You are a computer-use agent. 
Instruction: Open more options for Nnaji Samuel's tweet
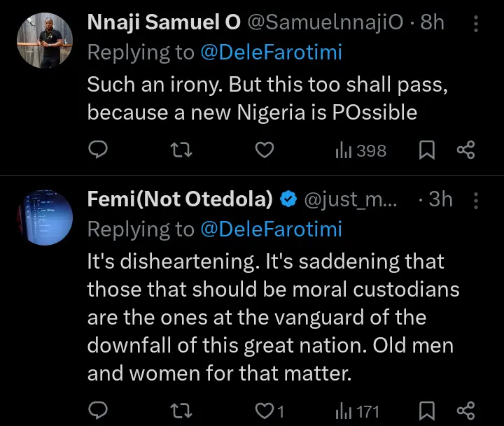477,24
